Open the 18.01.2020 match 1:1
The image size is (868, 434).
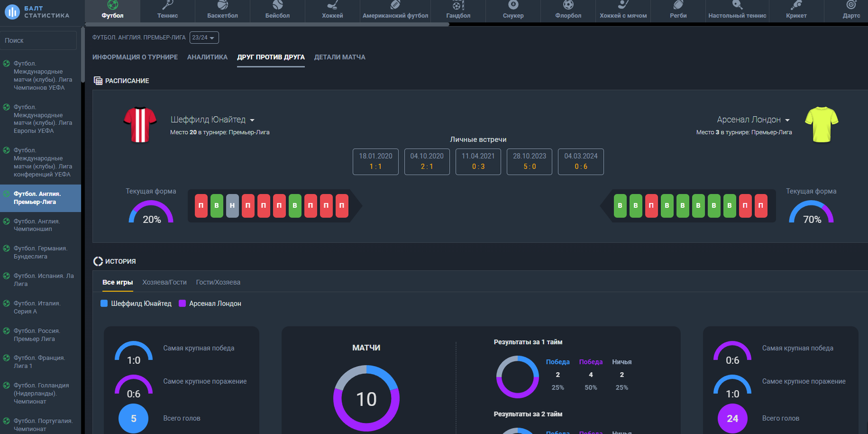[375, 162]
